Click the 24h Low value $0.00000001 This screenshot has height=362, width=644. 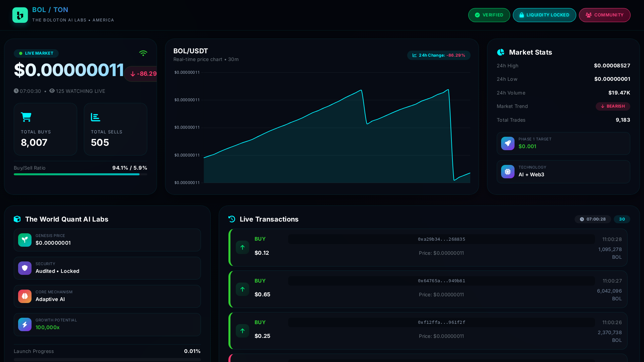[x=612, y=79]
